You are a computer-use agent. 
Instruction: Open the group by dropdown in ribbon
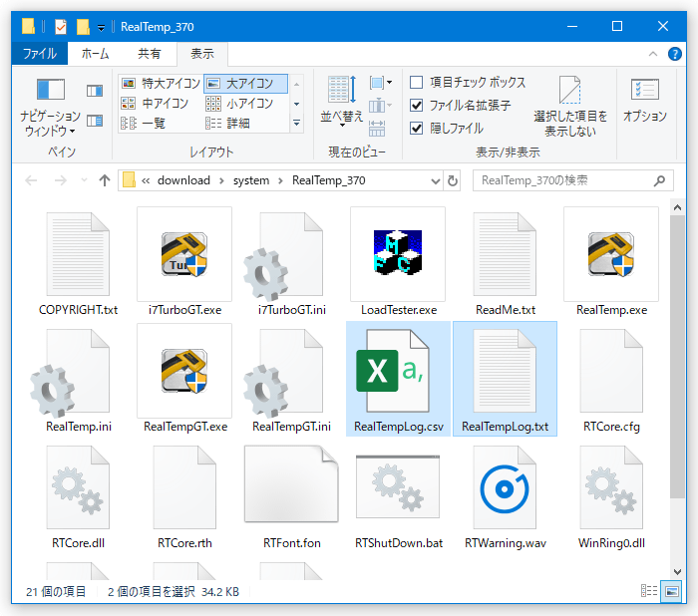pos(381,83)
